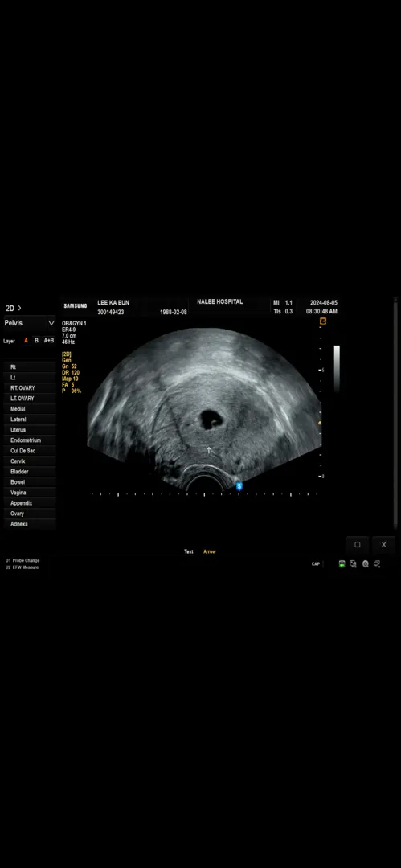Click the DR 120 dynamic range value
This screenshot has width=401, height=868.
71,373
